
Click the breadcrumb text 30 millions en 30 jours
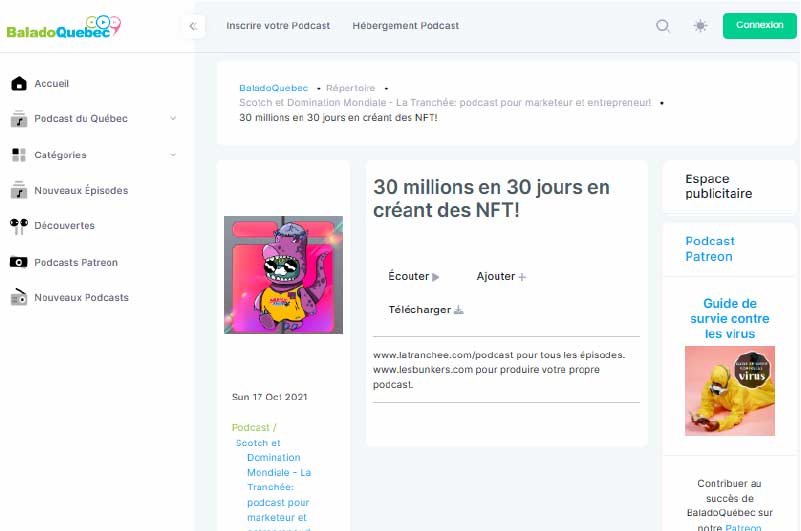click(x=338, y=118)
